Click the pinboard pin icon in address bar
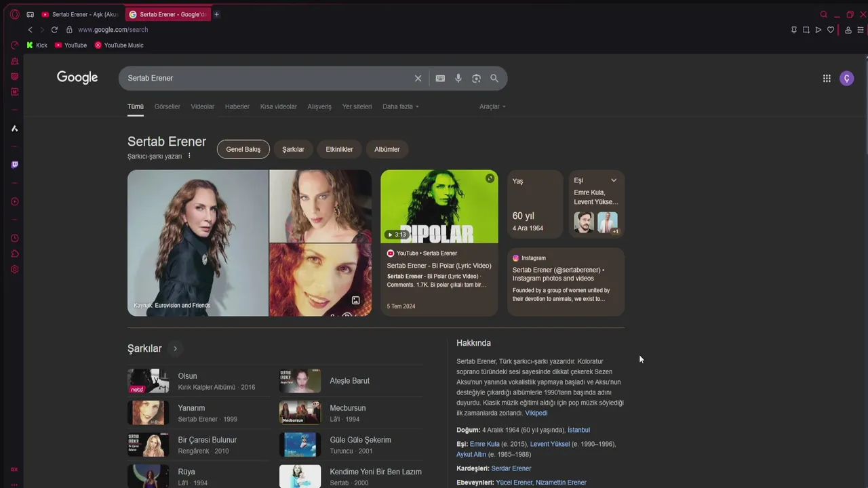The image size is (868, 488). pyautogui.click(x=794, y=30)
